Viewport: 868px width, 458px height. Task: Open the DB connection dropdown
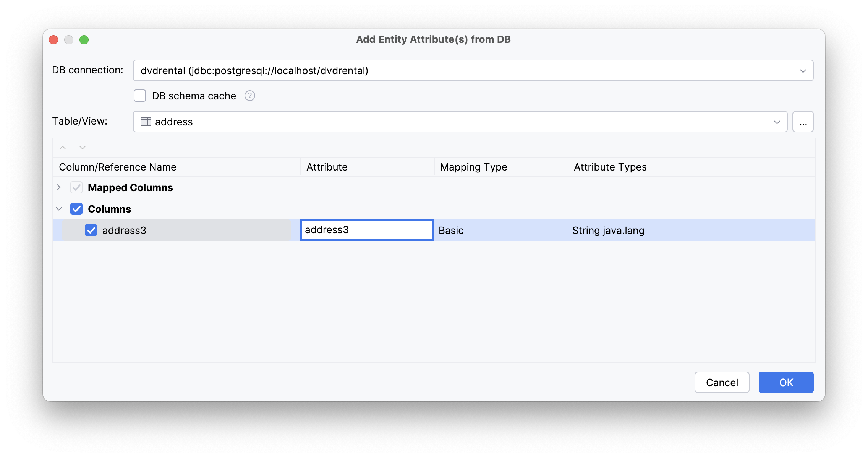pos(803,70)
